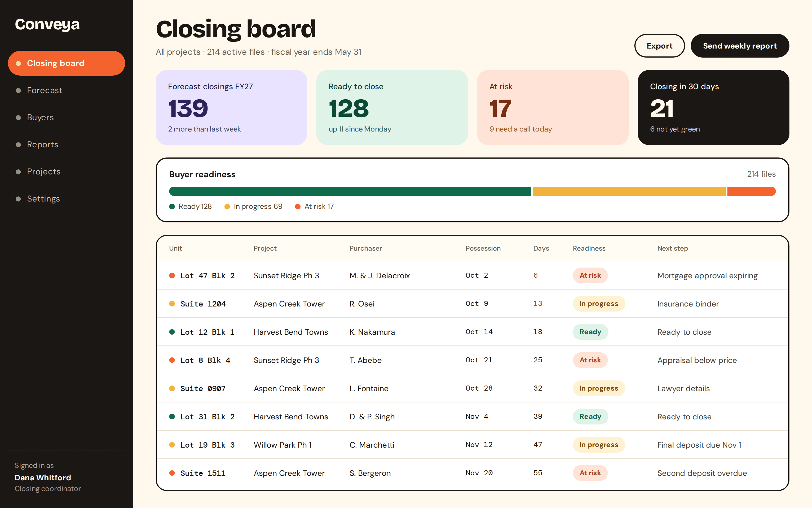Click status dot for Lot 47 Blk 2
The image size is (812, 508).
click(x=172, y=275)
